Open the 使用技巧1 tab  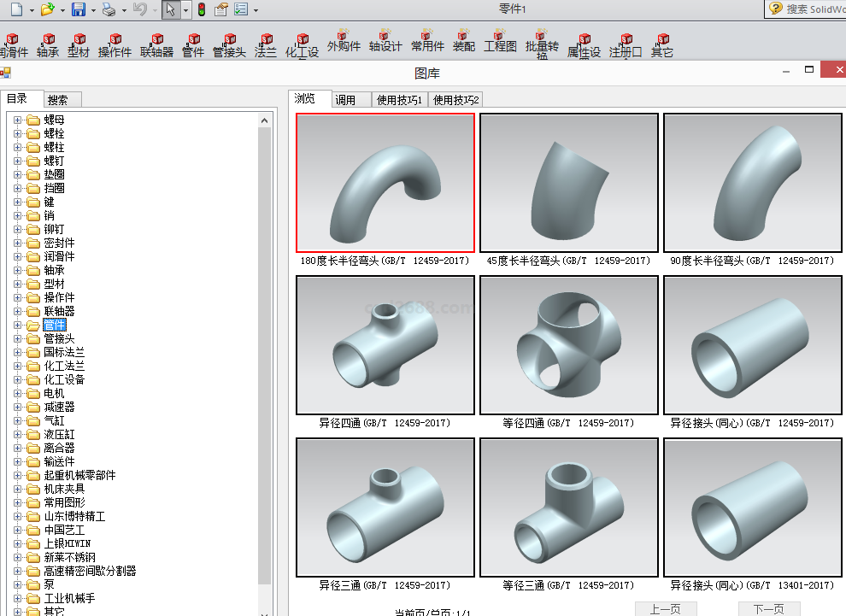[400, 100]
